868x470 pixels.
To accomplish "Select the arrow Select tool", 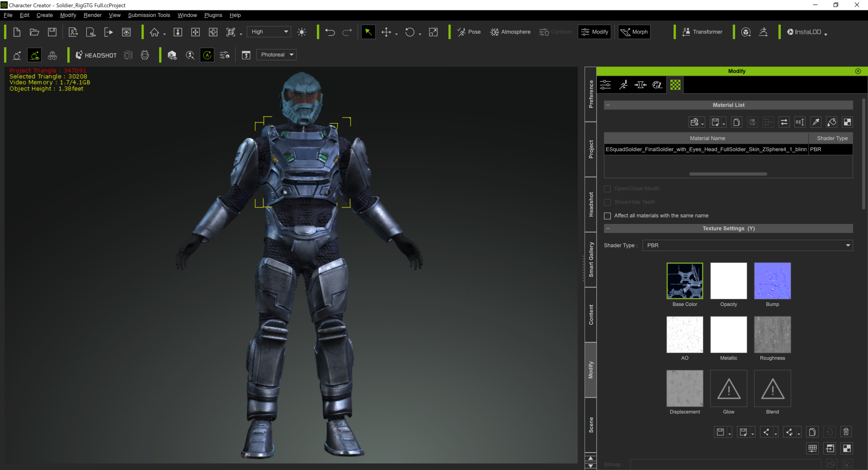I will tap(368, 32).
